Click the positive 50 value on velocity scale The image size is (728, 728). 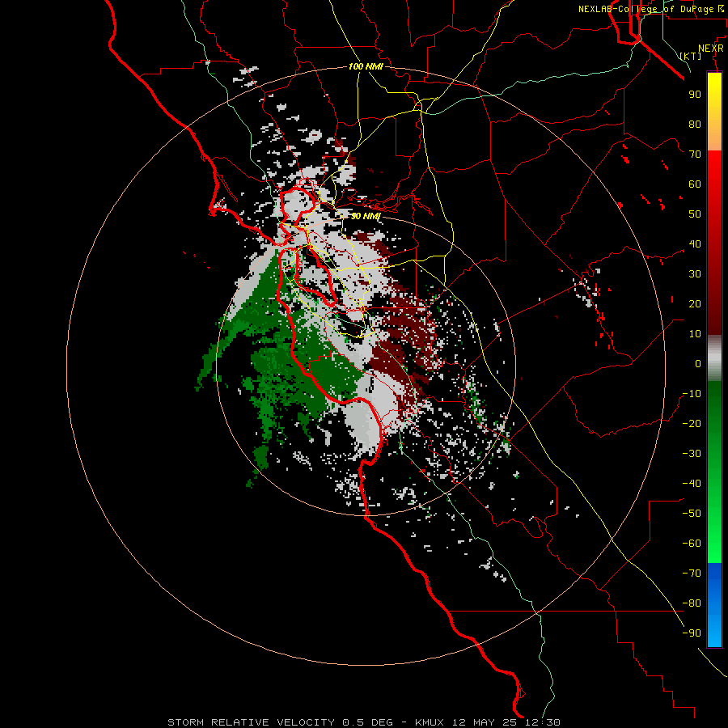click(x=695, y=214)
